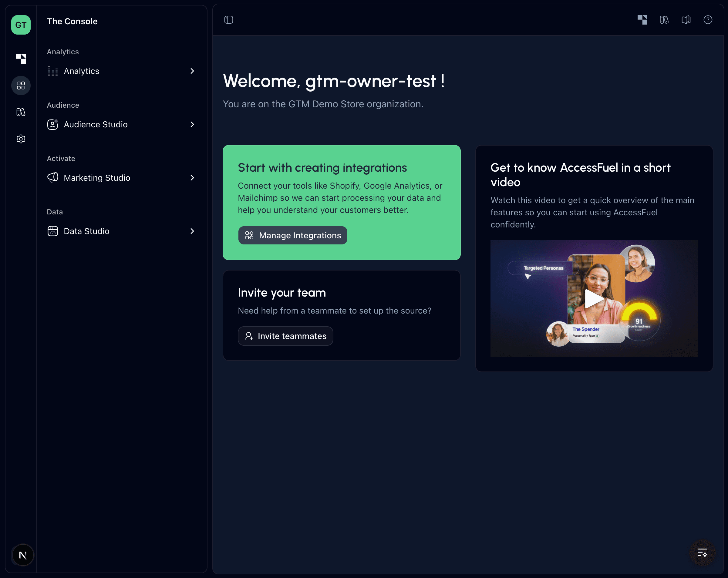Click the N avatar at bottom left

click(x=23, y=555)
